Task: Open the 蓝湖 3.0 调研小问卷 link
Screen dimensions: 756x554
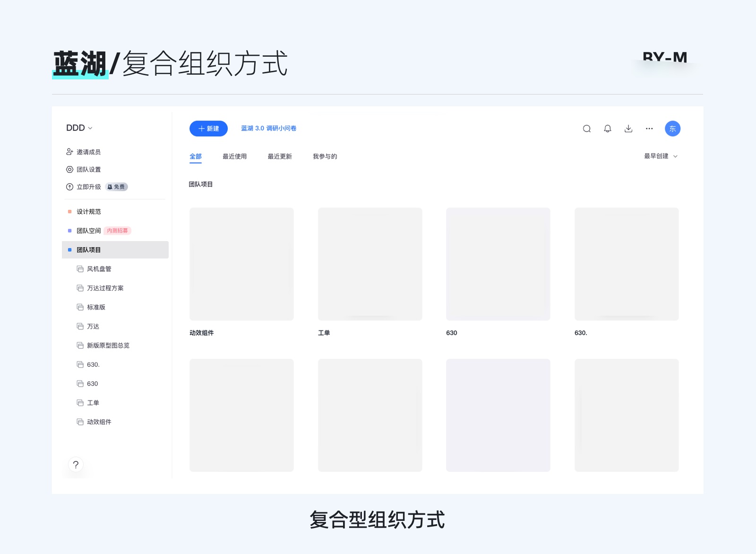Action: [x=269, y=128]
